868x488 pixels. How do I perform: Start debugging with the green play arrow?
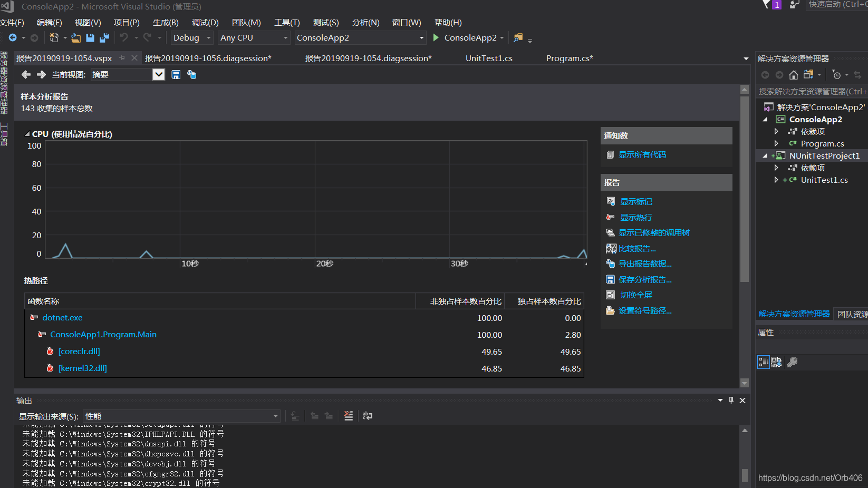tap(436, 38)
